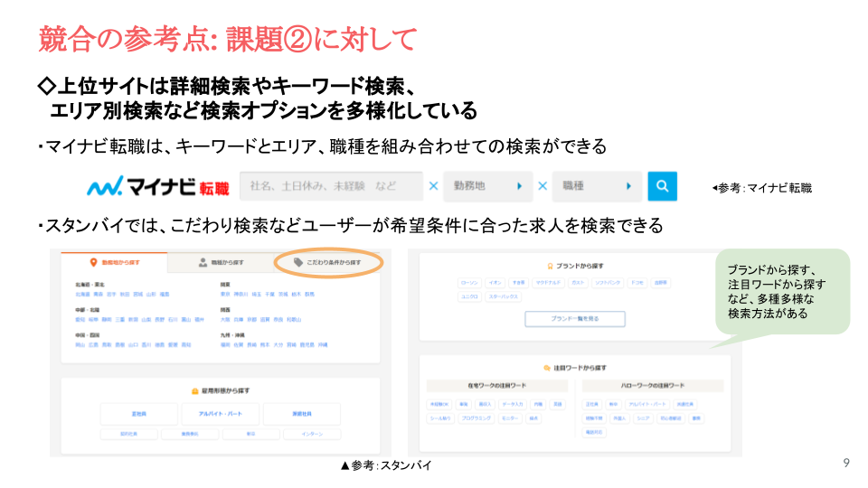Select 正社員 under ハローワークの注目ワード
Viewport: 868px width, 488px height.
591,405
